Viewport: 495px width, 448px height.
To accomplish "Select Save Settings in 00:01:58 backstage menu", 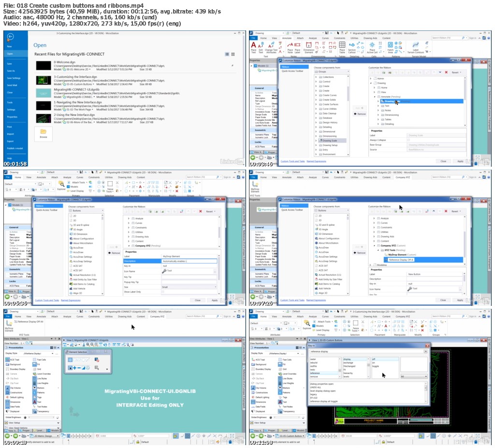I will coord(14,78).
